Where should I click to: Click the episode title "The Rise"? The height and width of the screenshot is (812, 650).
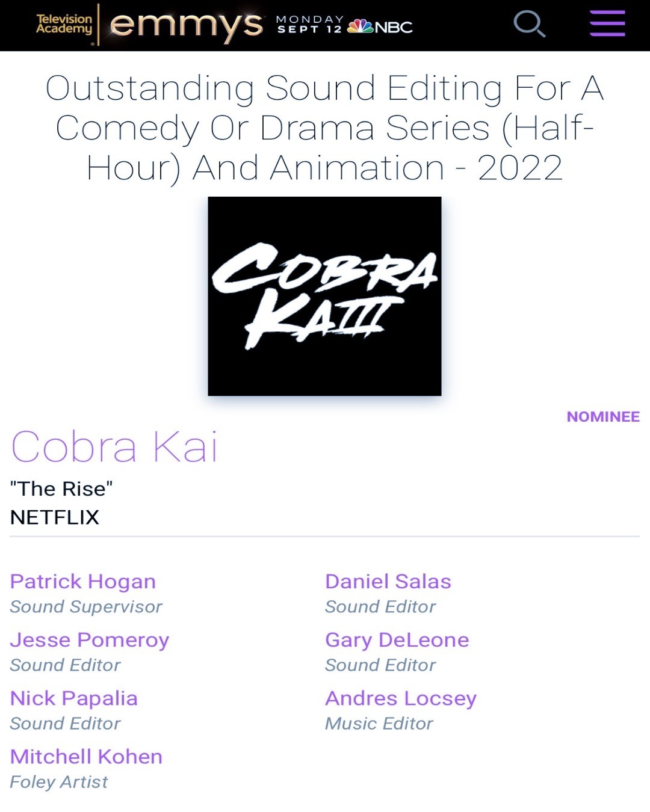pyautogui.click(x=61, y=488)
